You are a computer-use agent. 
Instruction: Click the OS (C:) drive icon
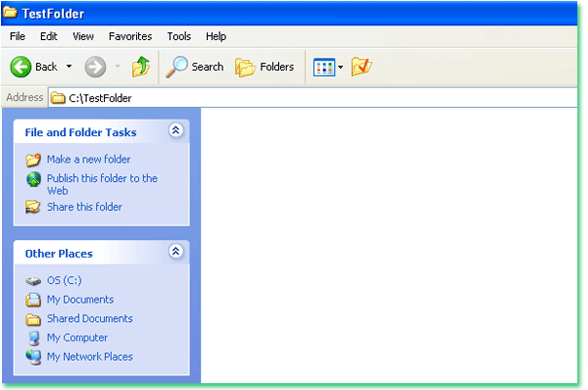[33, 281]
